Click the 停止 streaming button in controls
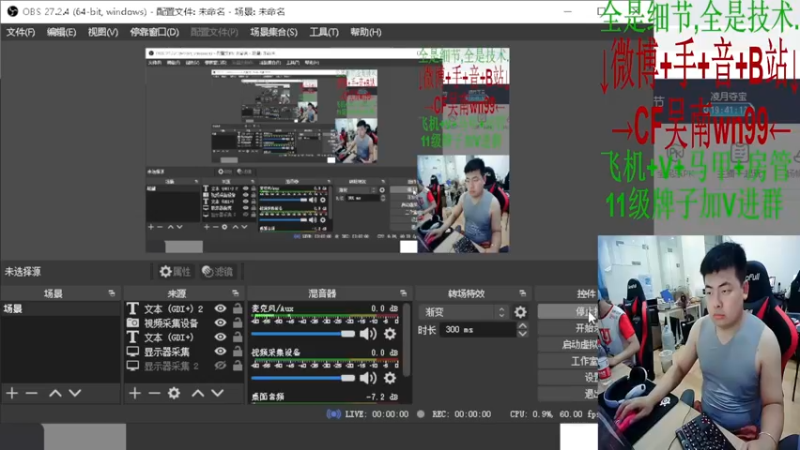The height and width of the screenshot is (450, 800). [x=568, y=311]
